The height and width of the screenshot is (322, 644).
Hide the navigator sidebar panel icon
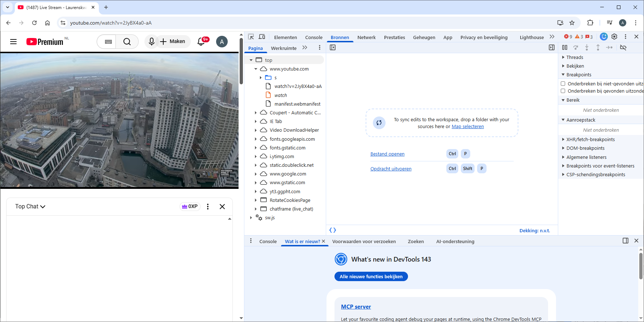pos(333,47)
